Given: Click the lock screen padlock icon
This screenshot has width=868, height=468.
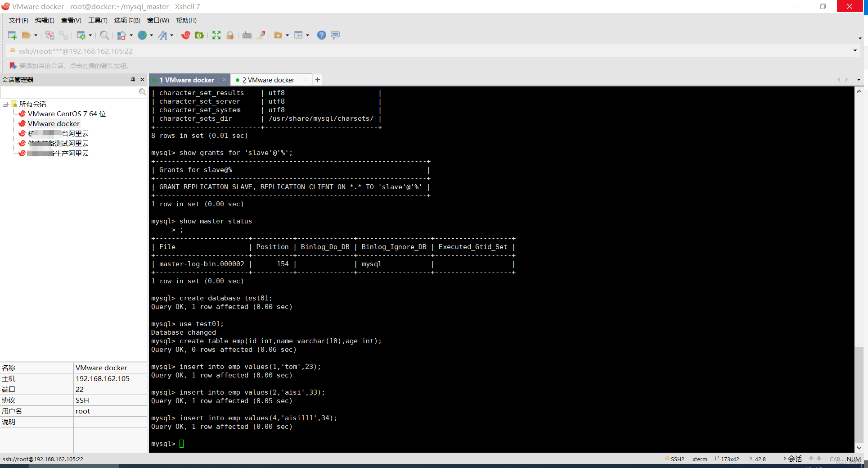Looking at the screenshot, I should [x=230, y=35].
